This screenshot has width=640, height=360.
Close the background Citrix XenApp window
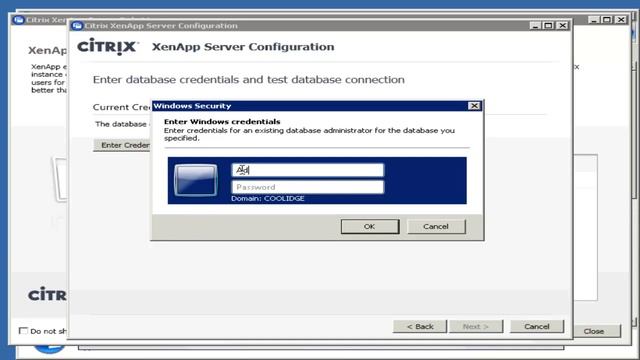click(621, 20)
